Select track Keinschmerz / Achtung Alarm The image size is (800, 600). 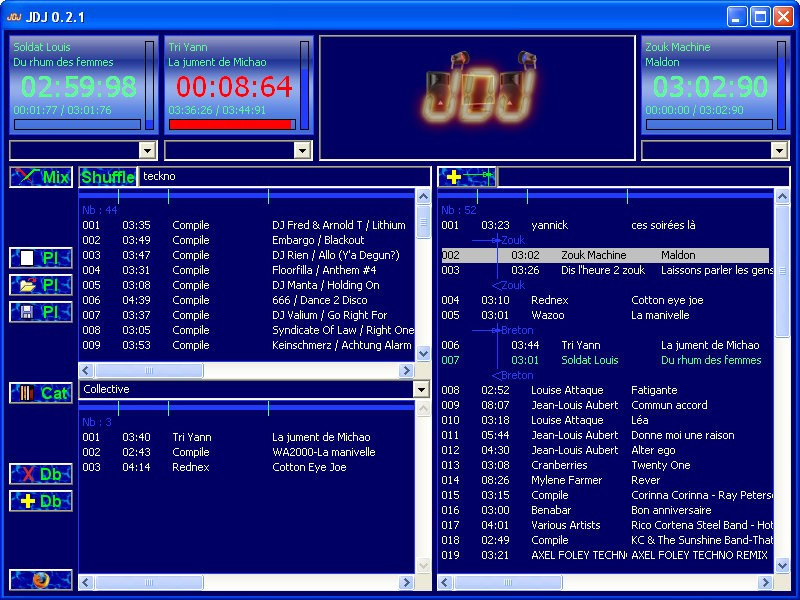pyautogui.click(x=247, y=345)
